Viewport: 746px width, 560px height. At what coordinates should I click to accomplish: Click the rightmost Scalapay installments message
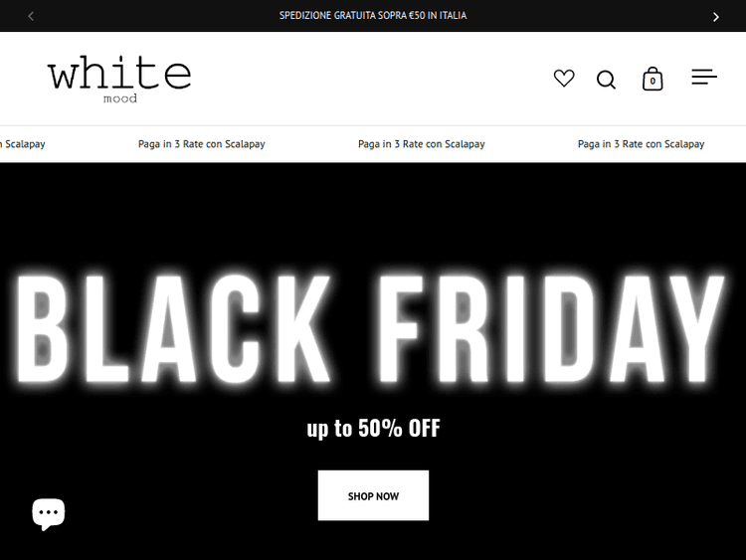click(x=641, y=144)
